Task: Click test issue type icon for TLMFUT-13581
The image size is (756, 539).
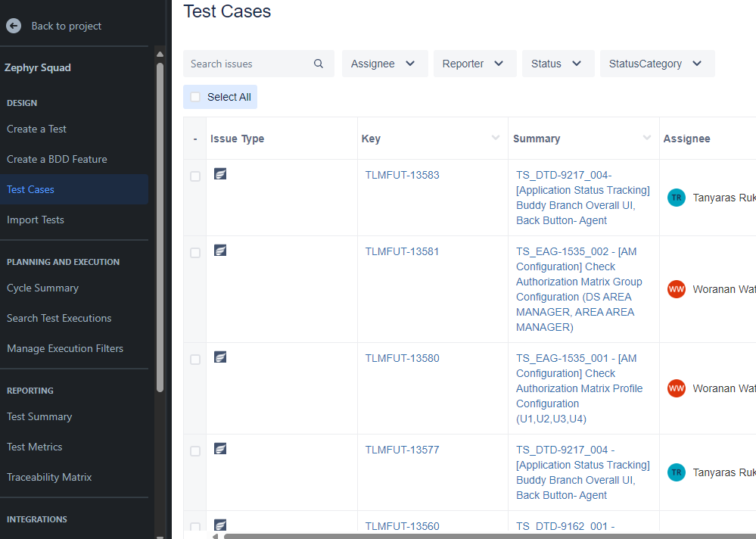Action: 220,251
